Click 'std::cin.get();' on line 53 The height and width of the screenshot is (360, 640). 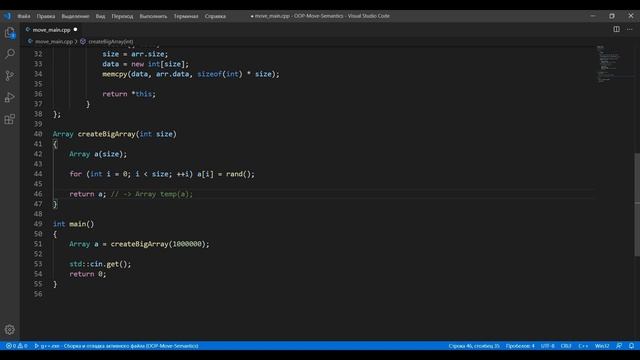100,264
